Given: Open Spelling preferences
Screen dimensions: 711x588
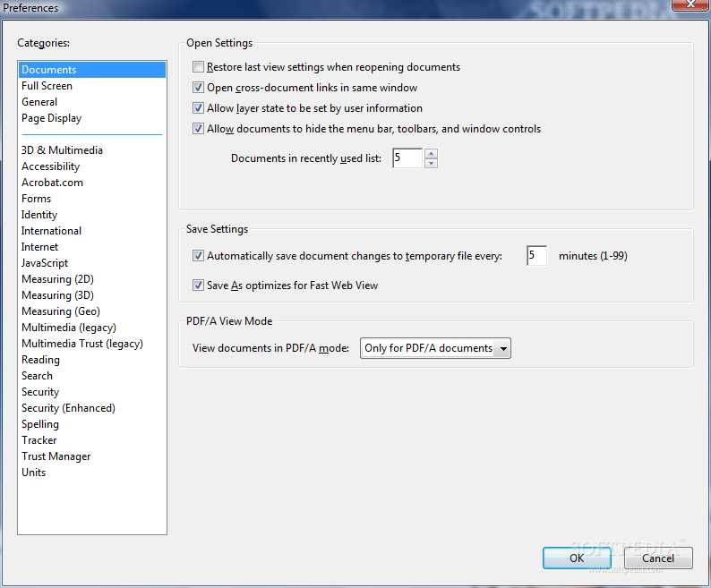Looking at the screenshot, I should tap(92, 424).
